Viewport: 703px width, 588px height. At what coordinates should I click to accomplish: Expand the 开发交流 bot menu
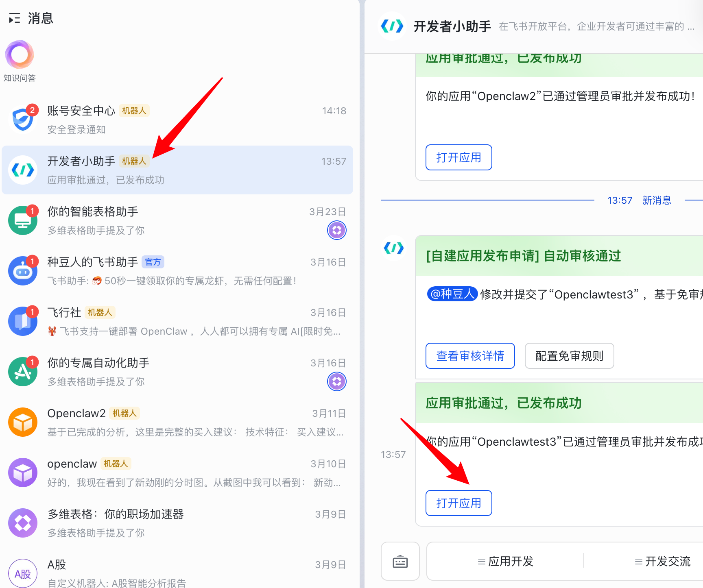coord(662,562)
